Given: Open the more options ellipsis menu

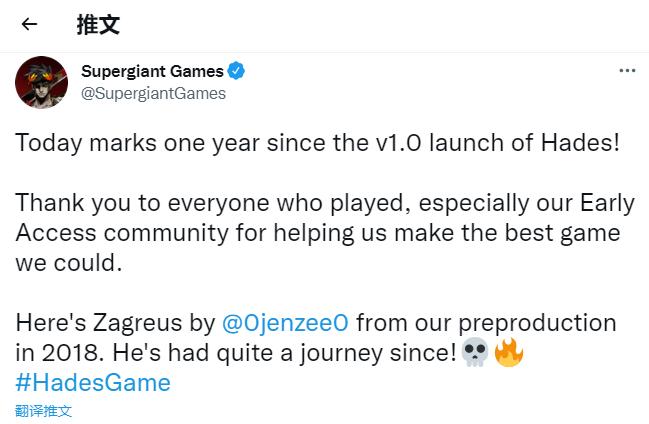Looking at the screenshot, I should (627, 71).
